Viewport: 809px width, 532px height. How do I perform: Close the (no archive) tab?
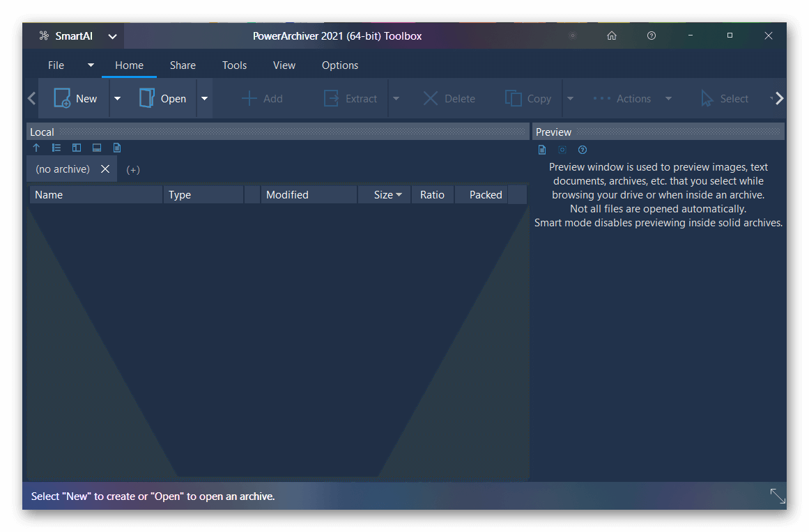pyautogui.click(x=105, y=169)
